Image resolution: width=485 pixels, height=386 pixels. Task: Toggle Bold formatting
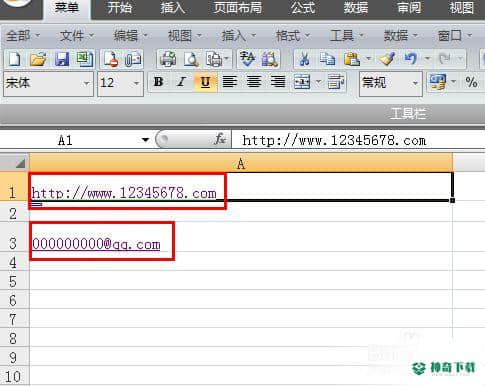pos(158,82)
